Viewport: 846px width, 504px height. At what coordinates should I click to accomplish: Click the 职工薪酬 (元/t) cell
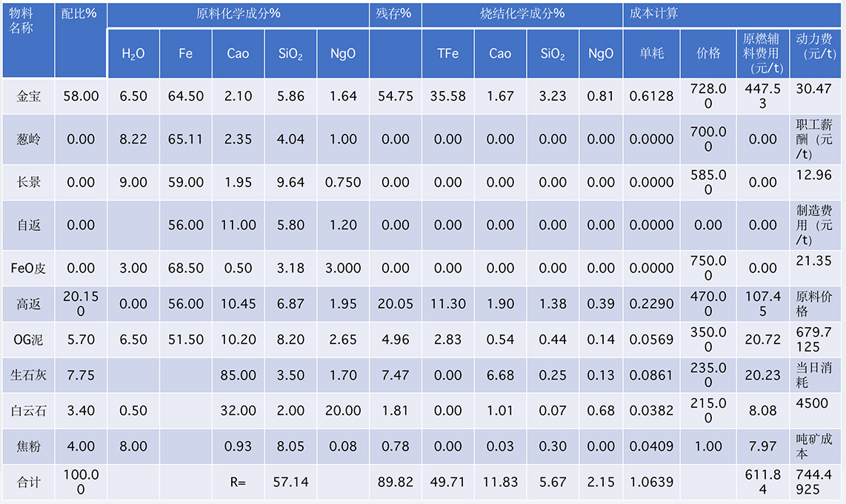coord(816,139)
